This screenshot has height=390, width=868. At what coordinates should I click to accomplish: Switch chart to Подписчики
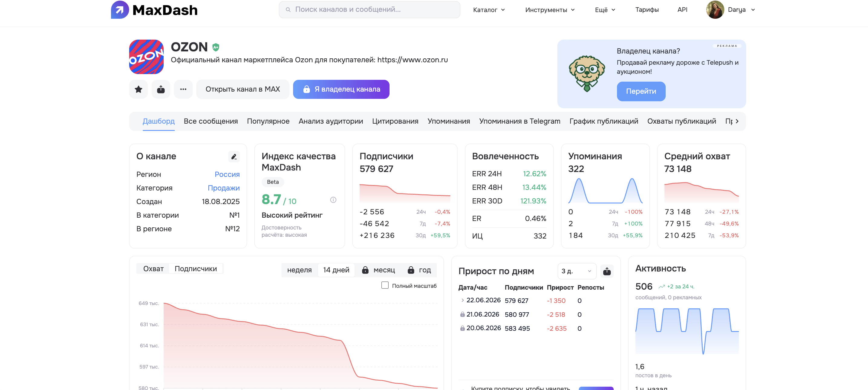195,269
